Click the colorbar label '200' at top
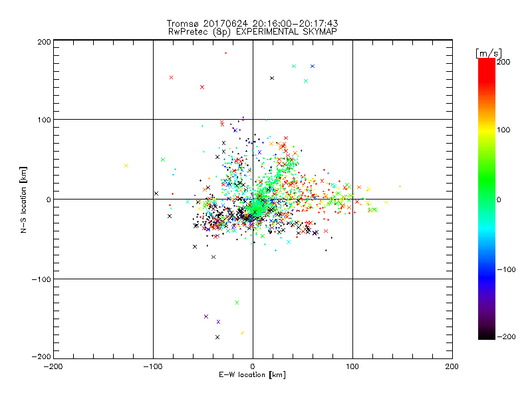 503,62
